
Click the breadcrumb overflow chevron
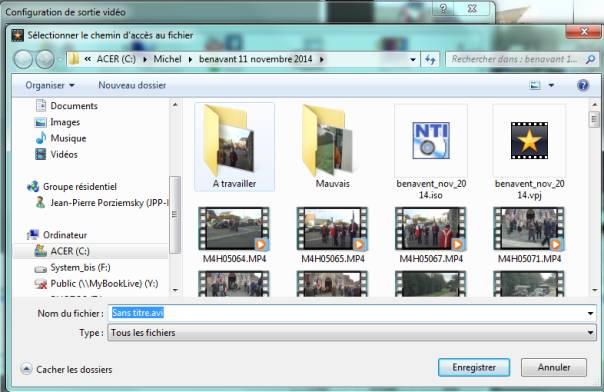point(88,59)
